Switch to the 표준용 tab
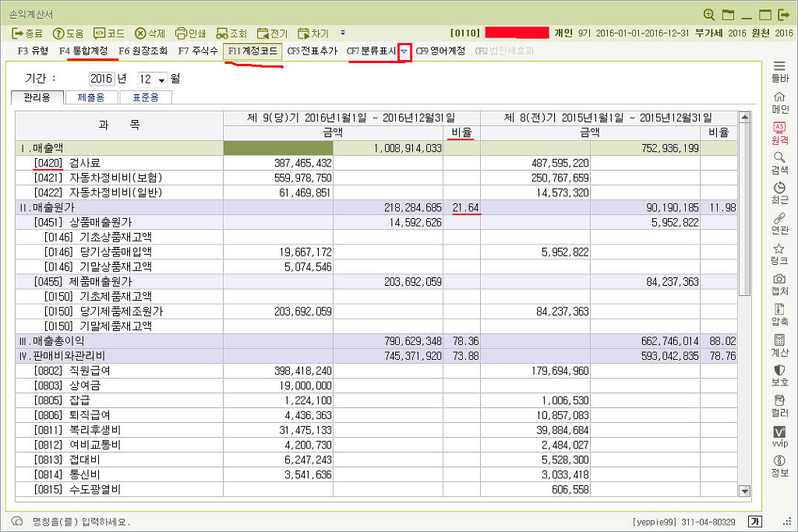 point(140,98)
